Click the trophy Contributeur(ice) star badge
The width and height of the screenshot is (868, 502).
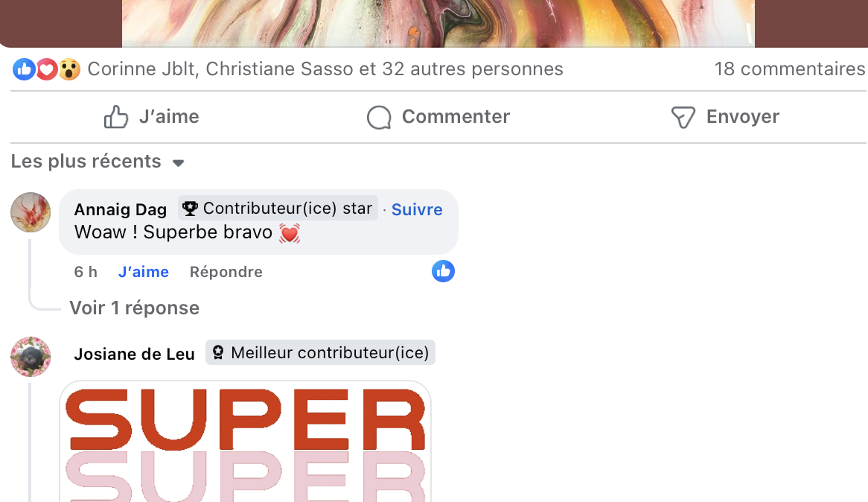[278, 209]
